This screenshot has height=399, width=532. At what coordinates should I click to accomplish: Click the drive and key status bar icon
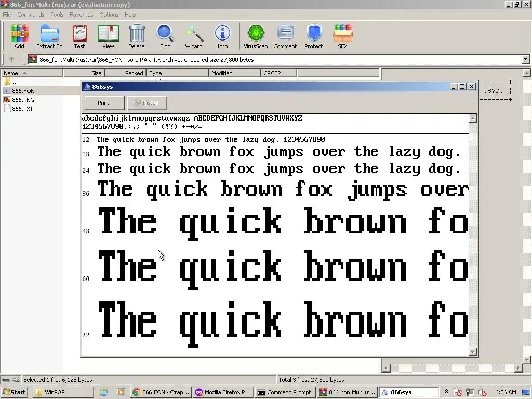click(x=11, y=380)
